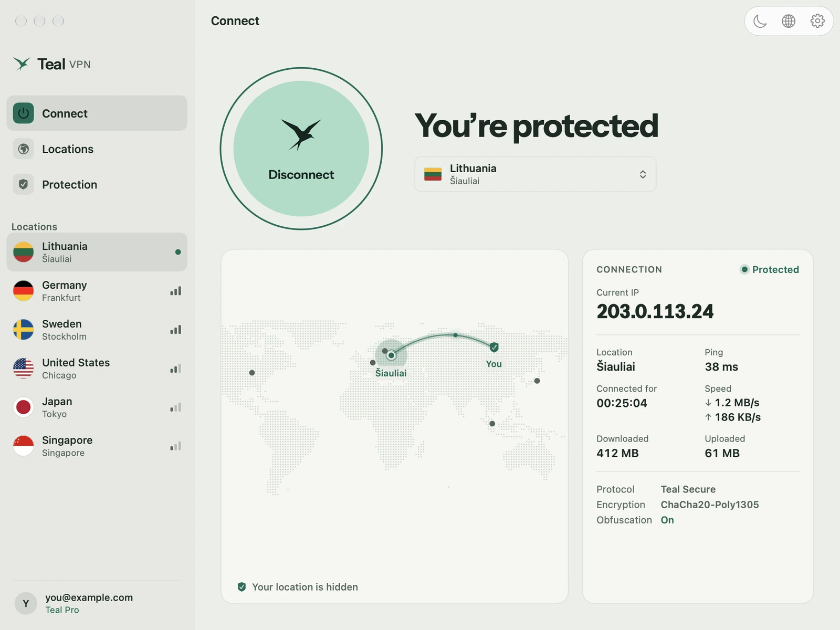Select United States Chicago server
This screenshot has height=630, width=840.
point(97,369)
